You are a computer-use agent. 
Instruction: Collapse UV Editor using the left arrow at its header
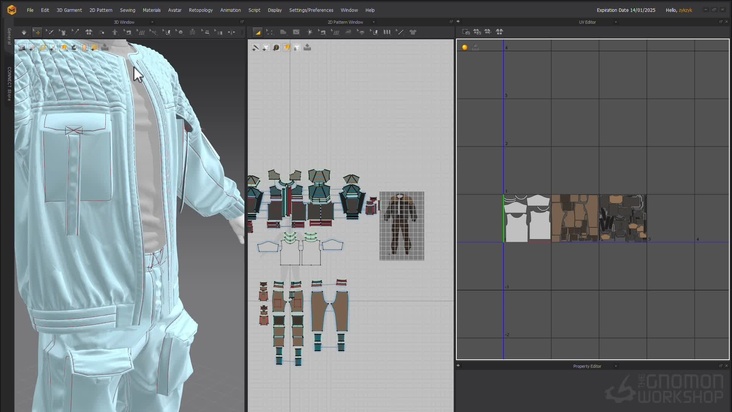(458, 21)
